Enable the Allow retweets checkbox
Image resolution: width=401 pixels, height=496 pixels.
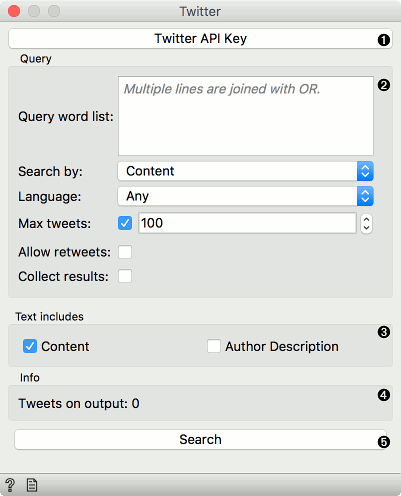pyautogui.click(x=125, y=252)
